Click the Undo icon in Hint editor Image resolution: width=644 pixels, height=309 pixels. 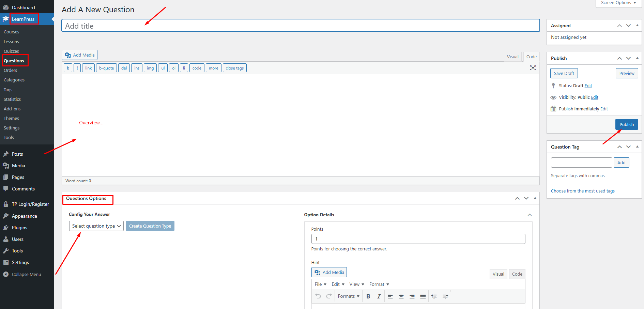tap(318, 296)
